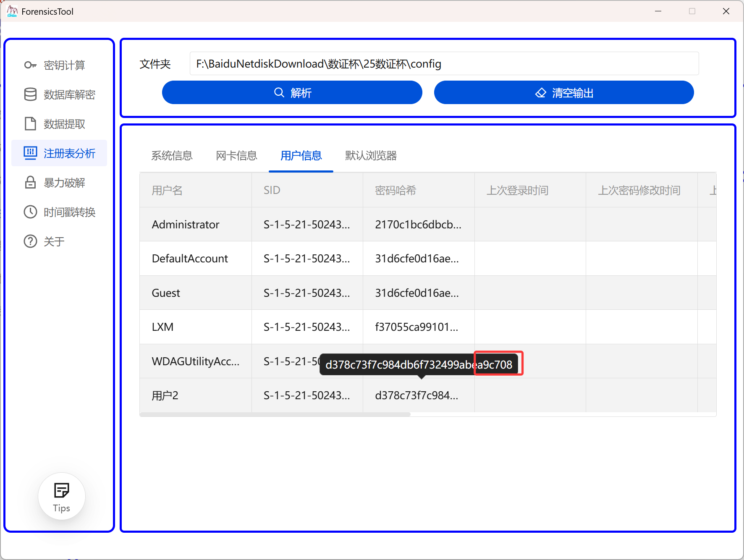This screenshot has width=744, height=560.
Task: Select the 用户信息 tab
Action: coord(301,156)
